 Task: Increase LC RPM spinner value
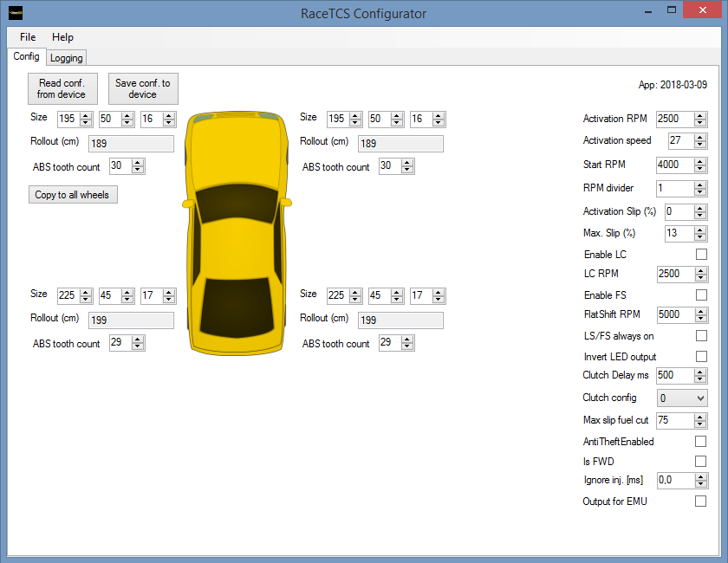click(700, 270)
